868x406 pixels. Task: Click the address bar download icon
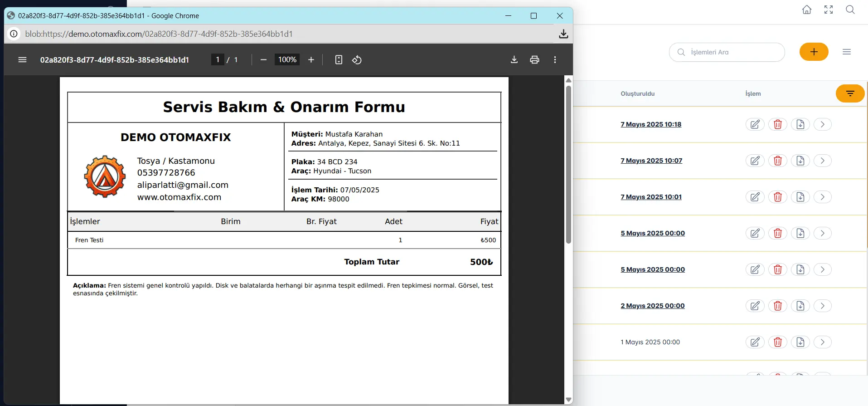(563, 34)
